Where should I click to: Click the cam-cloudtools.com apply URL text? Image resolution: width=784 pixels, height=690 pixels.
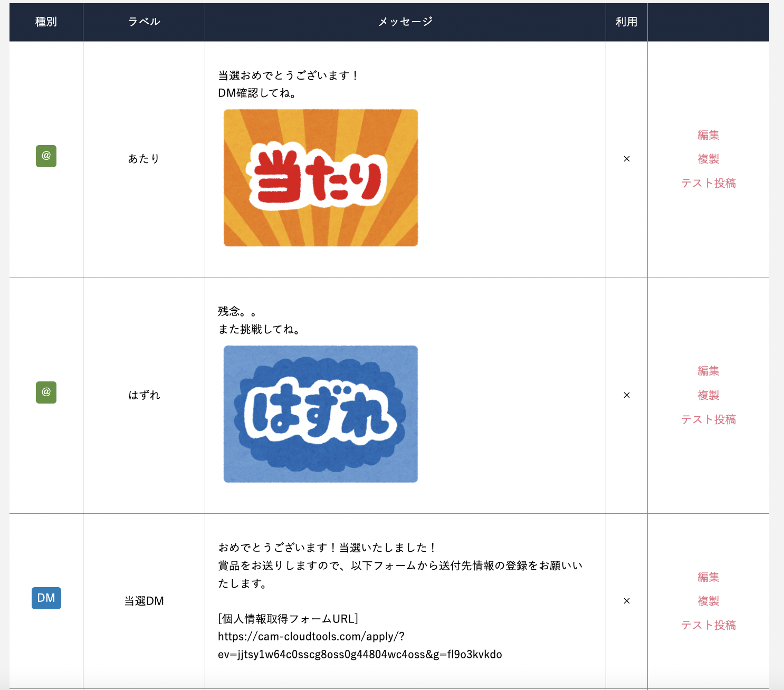pos(360,645)
